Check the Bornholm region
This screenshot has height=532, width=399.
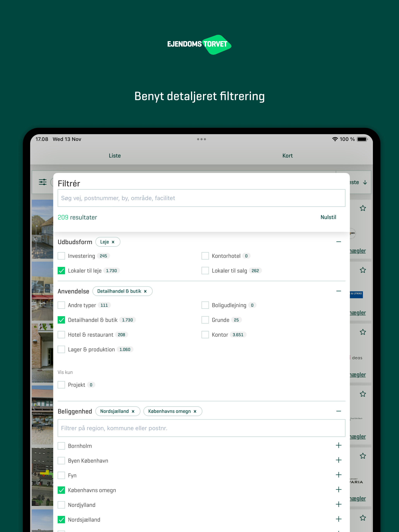point(61,446)
